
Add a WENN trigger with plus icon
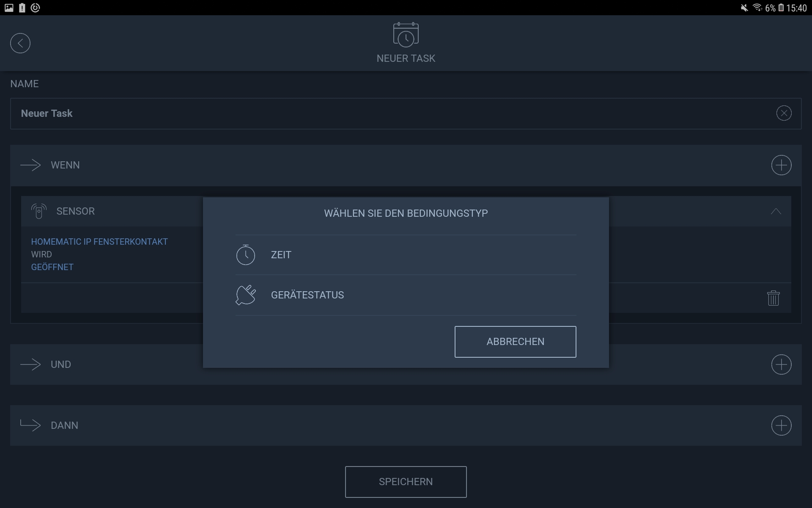pyautogui.click(x=781, y=165)
